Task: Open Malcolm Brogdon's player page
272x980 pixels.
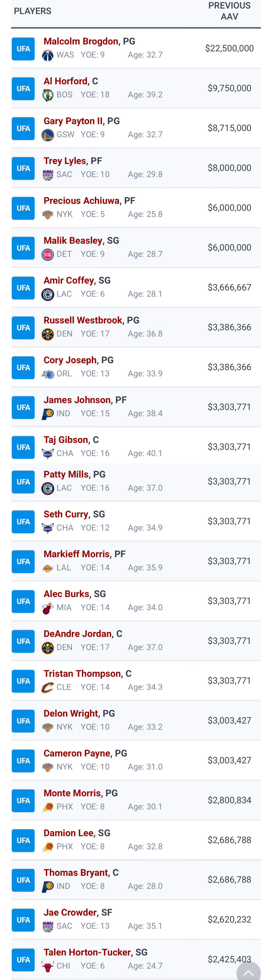Action: point(81,41)
